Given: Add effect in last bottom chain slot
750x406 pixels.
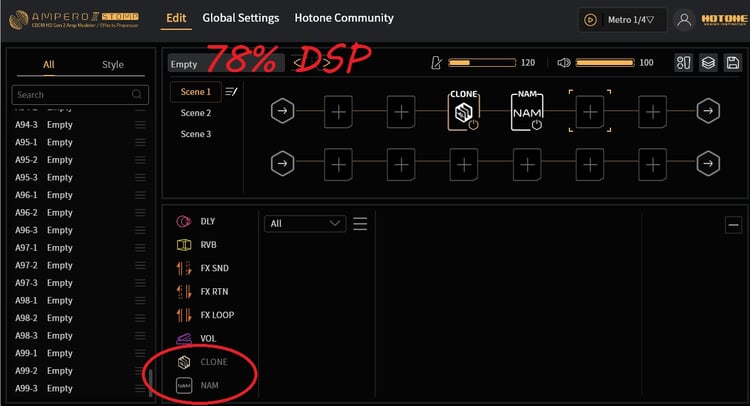Looking at the screenshot, I should click(x=652, y=165).
